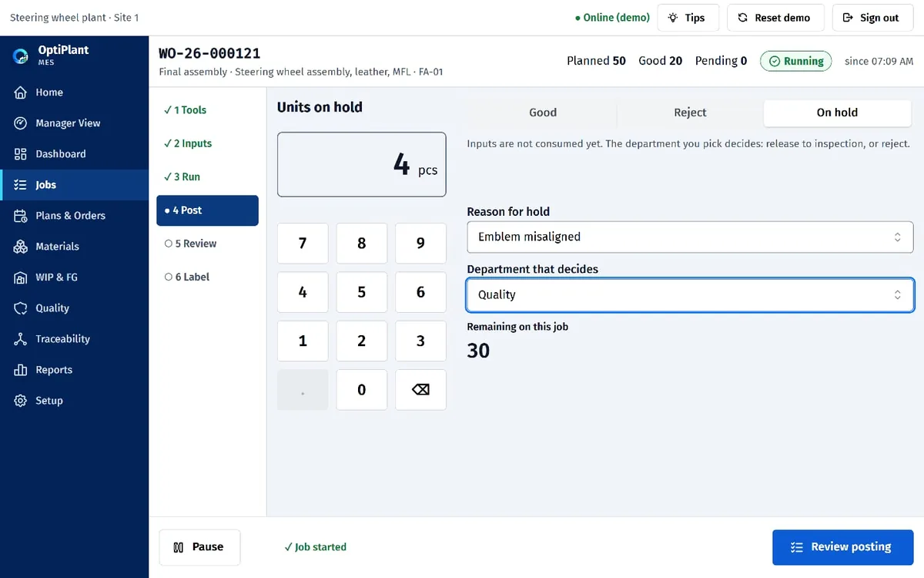Select step 4 Post
This screenshot has width=924, height=578.
click(207, 210)
